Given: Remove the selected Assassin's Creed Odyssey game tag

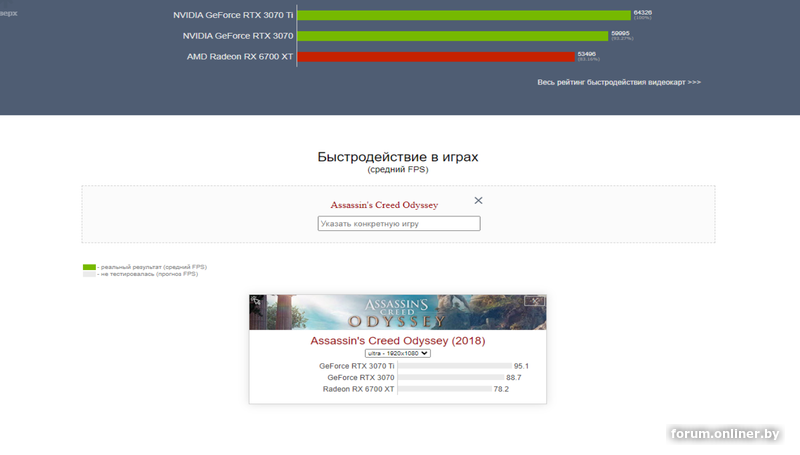Looking at the screenshot, I should (x=478, y=200).
